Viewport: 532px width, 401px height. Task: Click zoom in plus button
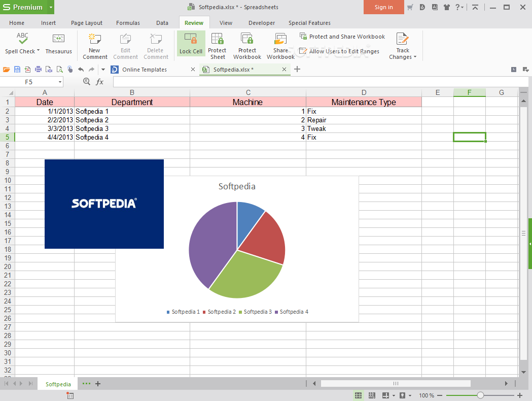coord(519,395)
